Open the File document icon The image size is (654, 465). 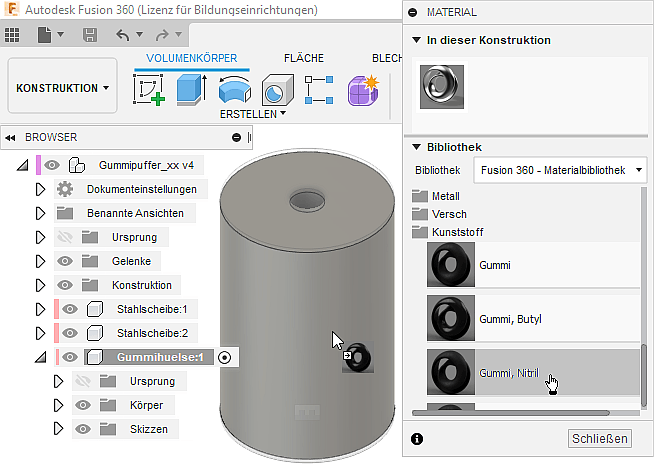[44, 35]
